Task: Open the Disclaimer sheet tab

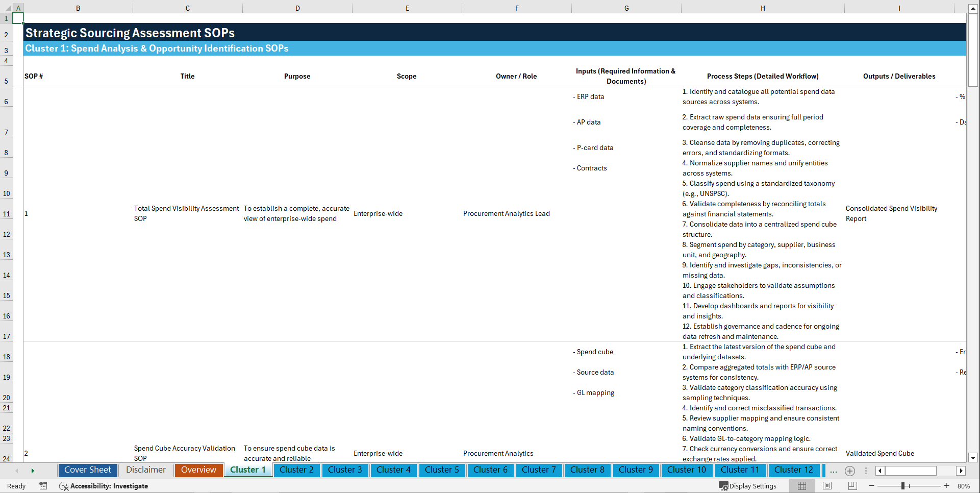Action: click(x=145, y=470)
